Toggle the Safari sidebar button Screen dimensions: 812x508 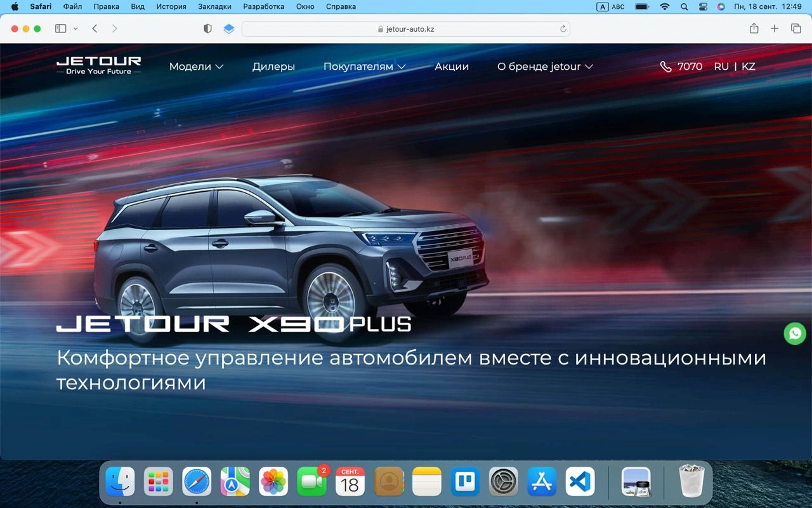(61, 29)
